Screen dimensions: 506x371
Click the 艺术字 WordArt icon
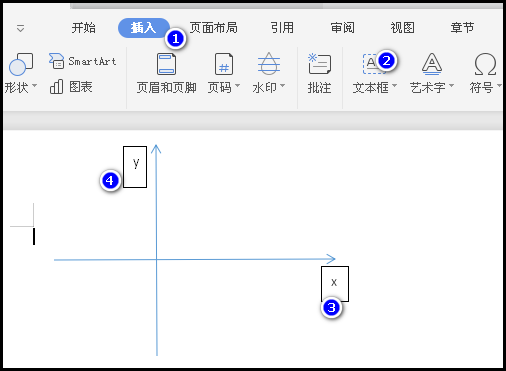click(x=432, y=64)
